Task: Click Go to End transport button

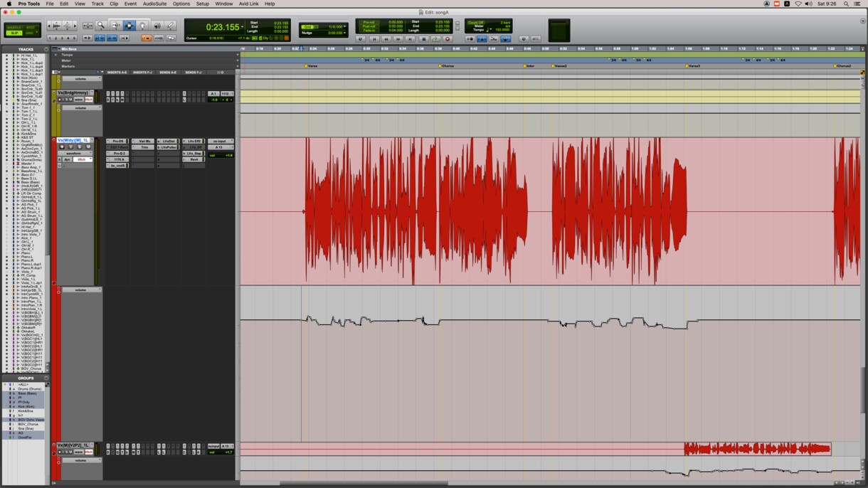Action: coord(411,39)
